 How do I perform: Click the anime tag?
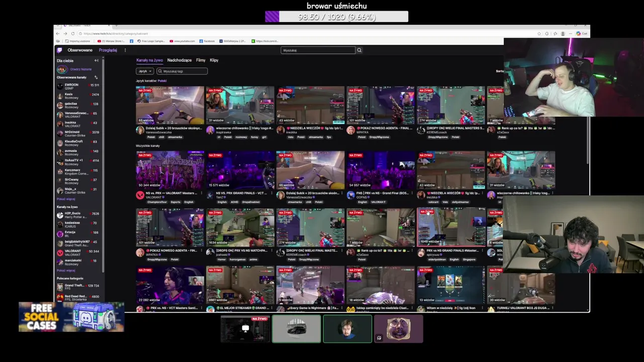click(x=254, y=259)
